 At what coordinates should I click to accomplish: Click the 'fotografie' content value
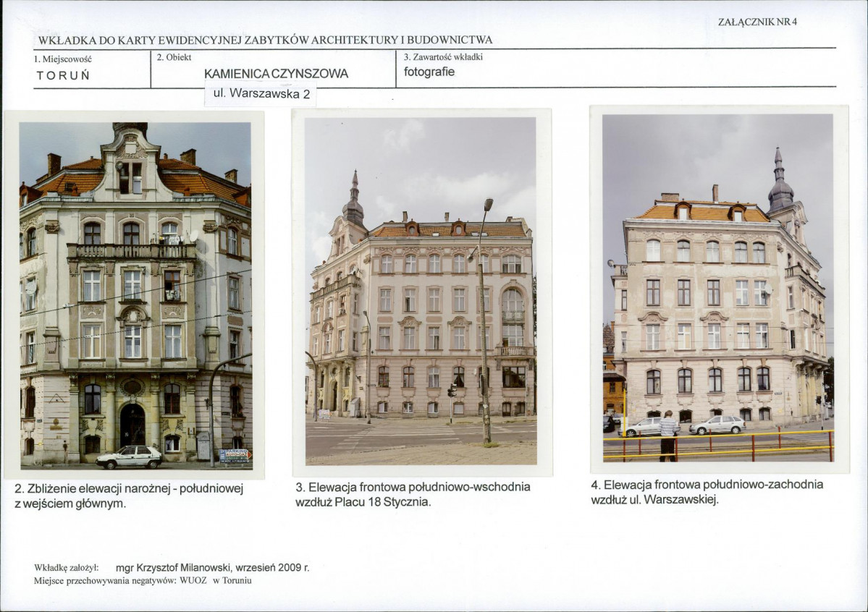click(429, 72)
